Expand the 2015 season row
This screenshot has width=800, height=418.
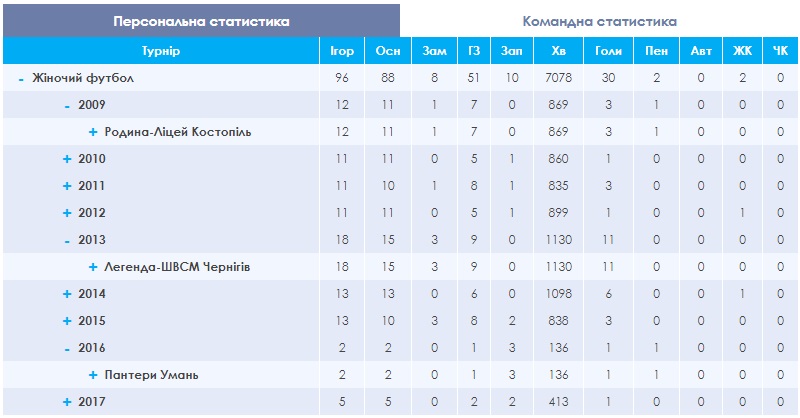point(67,321)
